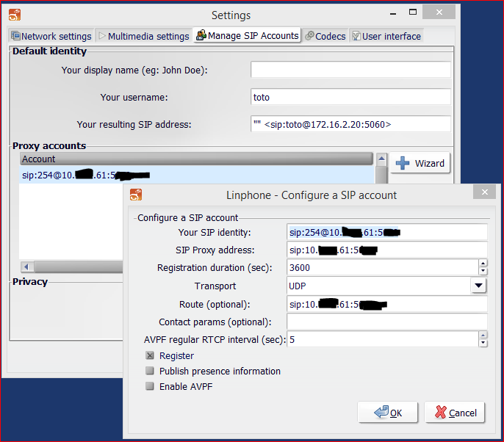
Task: Switch to the Multimedia settings tab
Action: coord(144,36)
